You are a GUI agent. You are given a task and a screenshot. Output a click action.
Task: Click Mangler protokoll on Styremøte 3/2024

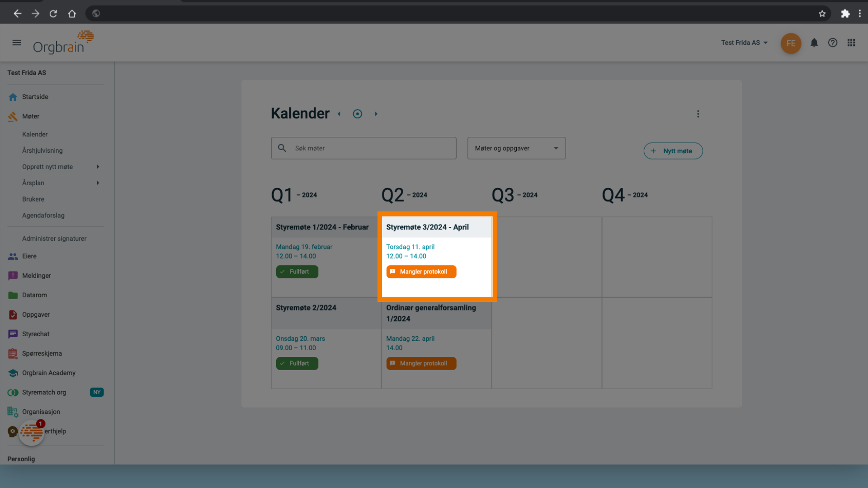tap(421, 272)
